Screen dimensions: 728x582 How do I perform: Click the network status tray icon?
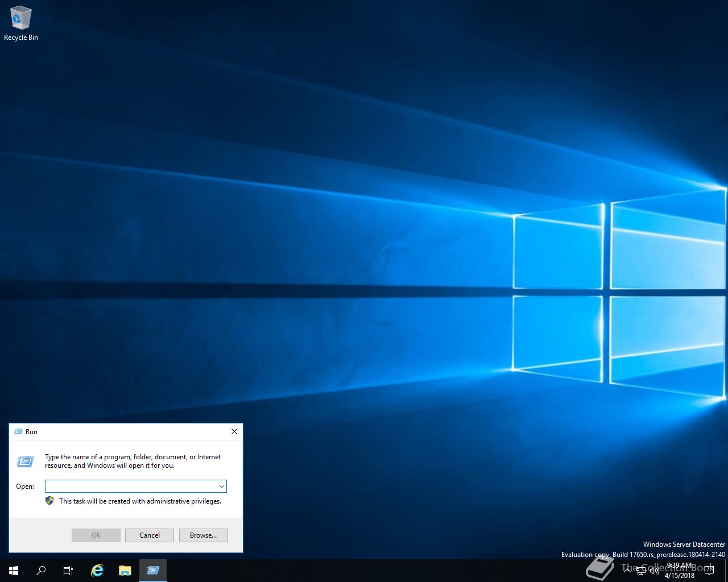pyautogui.click(x=641, y=571)
